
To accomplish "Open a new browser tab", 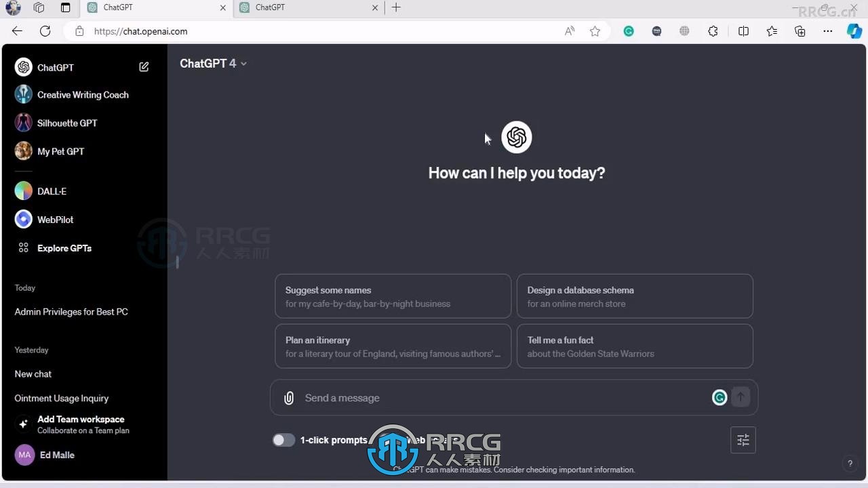I will click(396, 7).
